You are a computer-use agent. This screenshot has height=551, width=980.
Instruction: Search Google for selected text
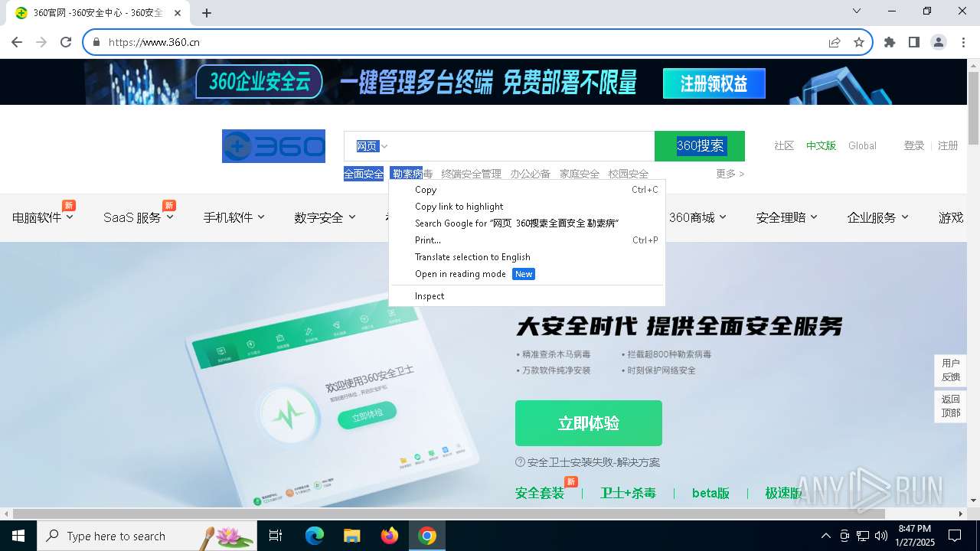tap(527, 223)
